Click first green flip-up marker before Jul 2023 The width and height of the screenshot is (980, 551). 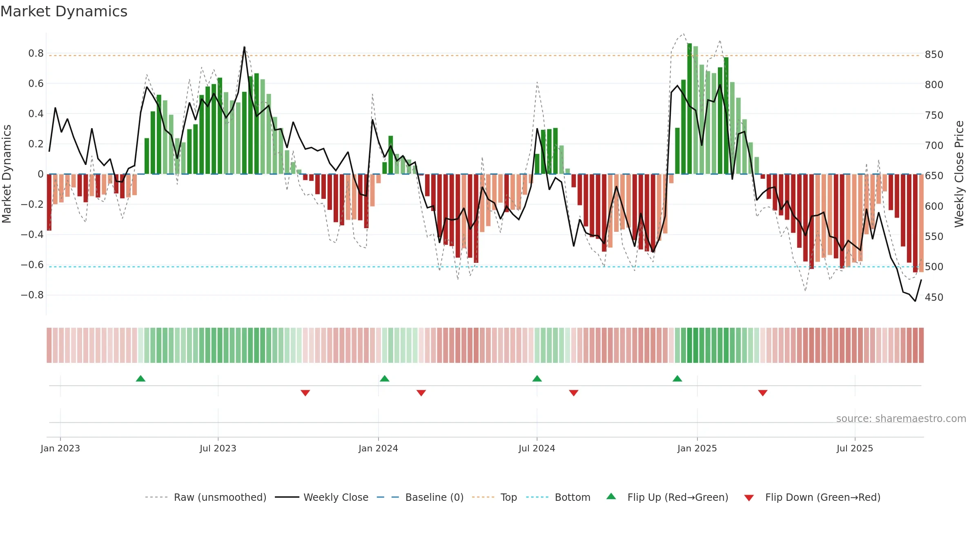[x=140, y=378]
